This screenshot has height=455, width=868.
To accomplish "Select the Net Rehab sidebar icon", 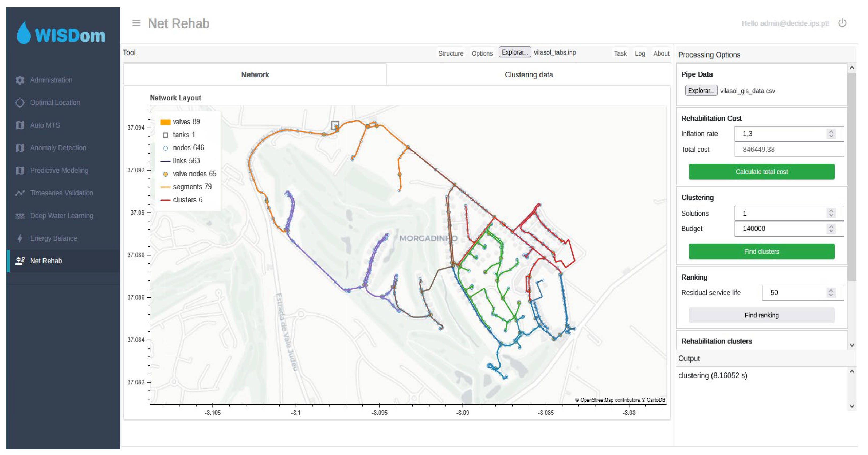I will pyautogui.click(x=20, y=261).
